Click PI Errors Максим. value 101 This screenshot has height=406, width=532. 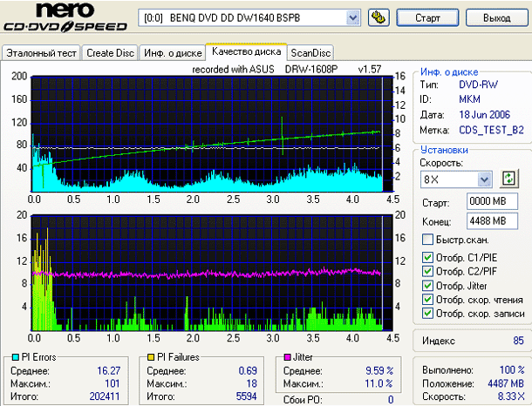[113, 383]
